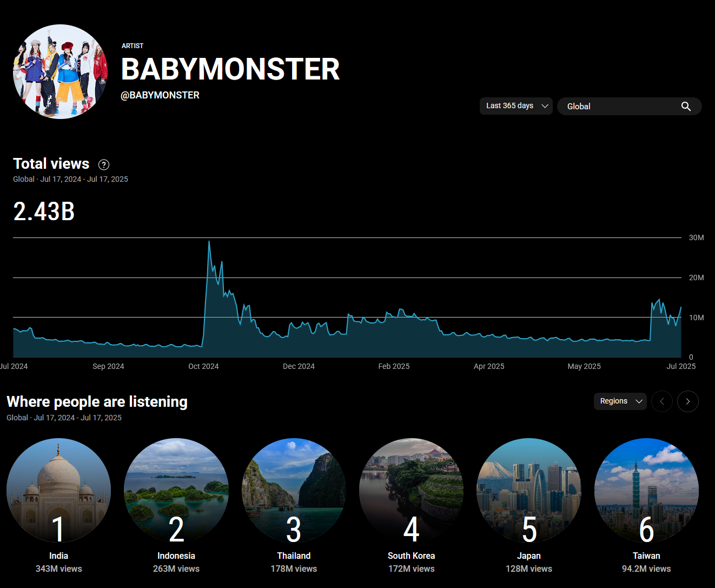Click the 178M views text
The width and height of the screenshot is (715, 588).
click(x=294, y=569)
